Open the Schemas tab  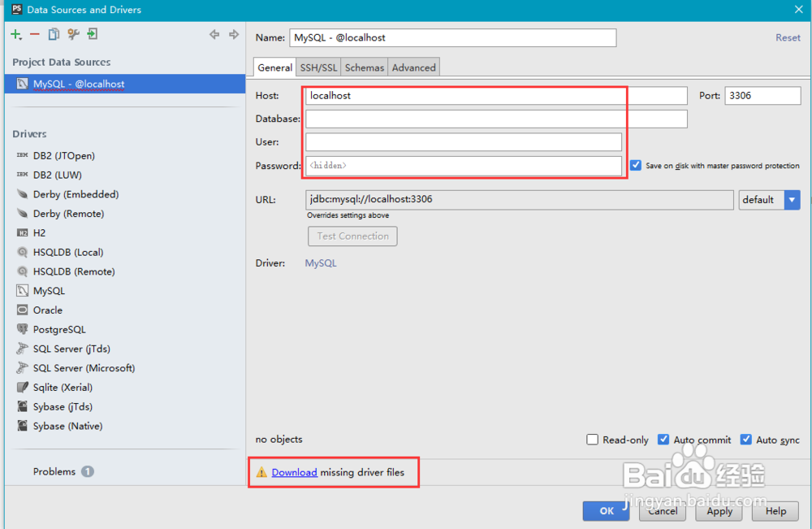(365, 67)
